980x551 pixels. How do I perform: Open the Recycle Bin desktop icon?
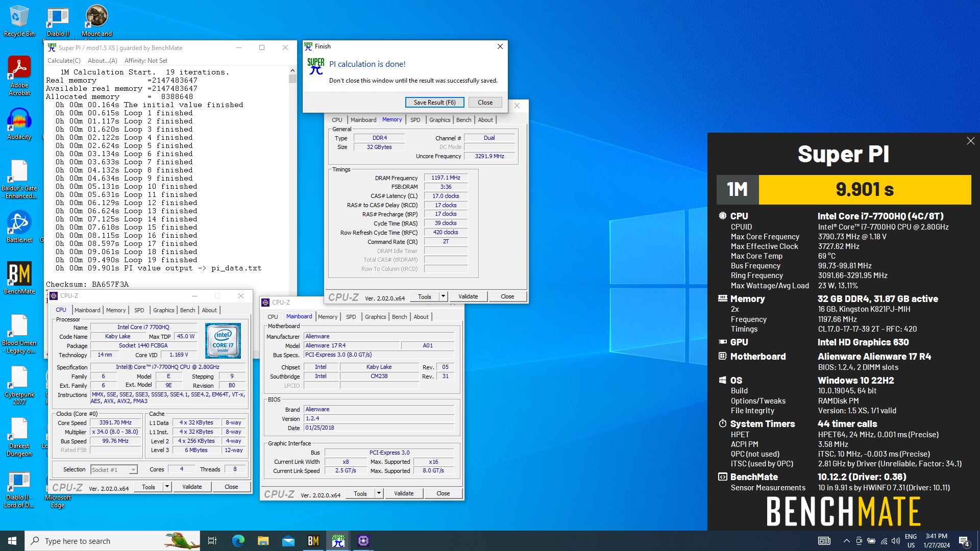pos(19,20)
